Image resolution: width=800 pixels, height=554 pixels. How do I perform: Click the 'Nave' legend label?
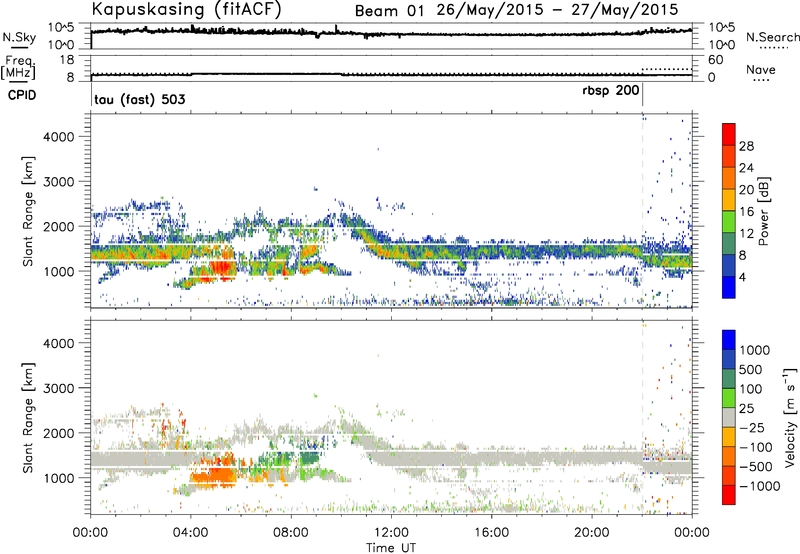coord(761,69)
